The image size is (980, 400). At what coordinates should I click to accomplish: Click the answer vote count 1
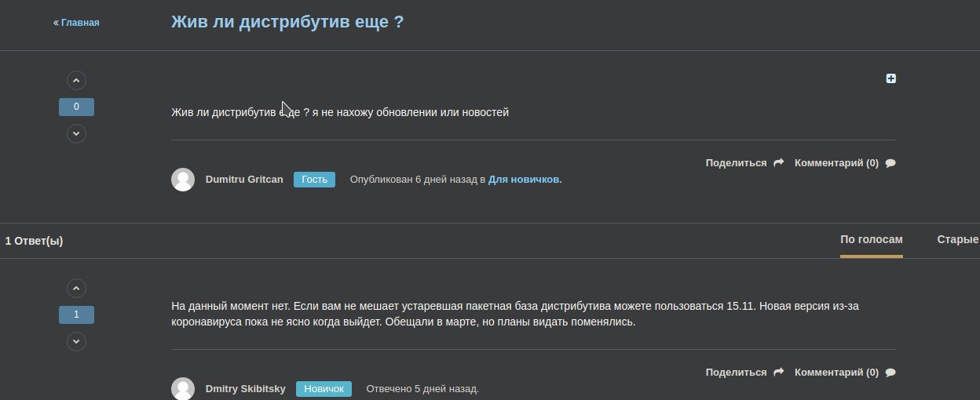pyautogui.click(x=76, y=315)
